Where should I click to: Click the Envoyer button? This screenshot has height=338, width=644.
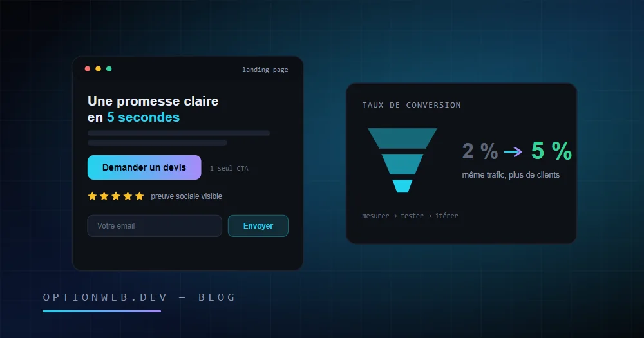point(258,226)
